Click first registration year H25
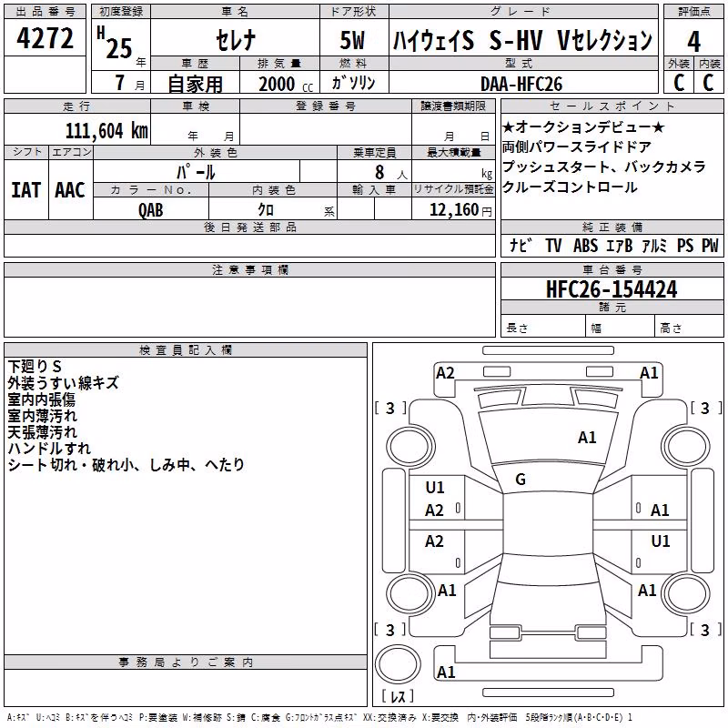The width and height of the screenshot is (728, 728). [115, 43]
